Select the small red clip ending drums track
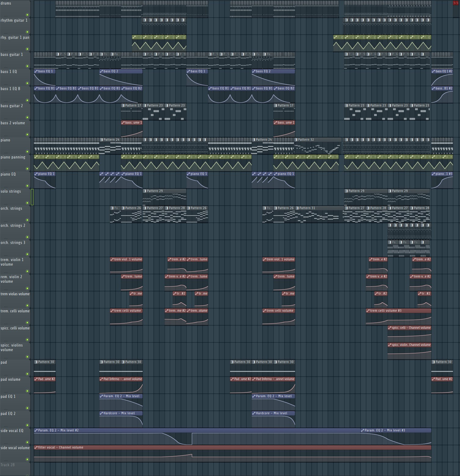460x476 pixels. [x=456, y=3]
